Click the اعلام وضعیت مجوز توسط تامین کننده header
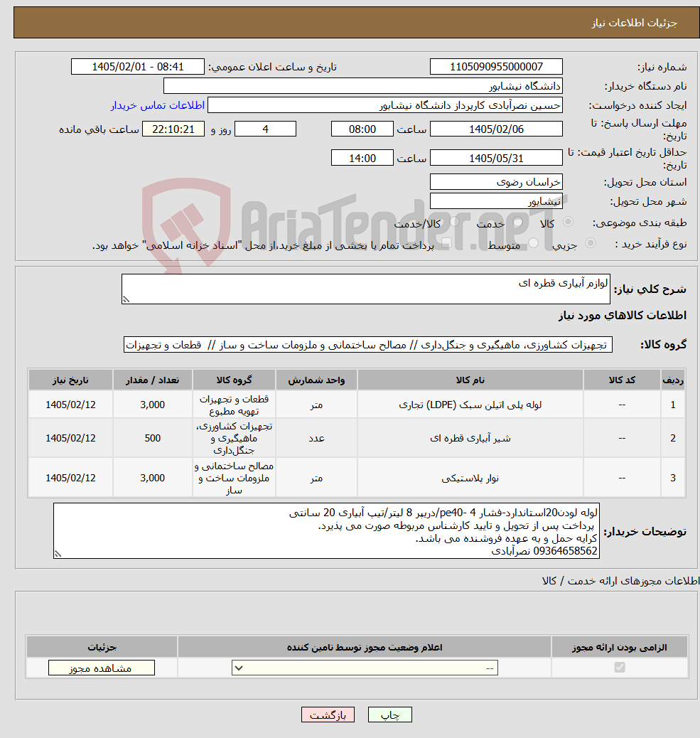This screenshot has width=700, height=738. 365,648
